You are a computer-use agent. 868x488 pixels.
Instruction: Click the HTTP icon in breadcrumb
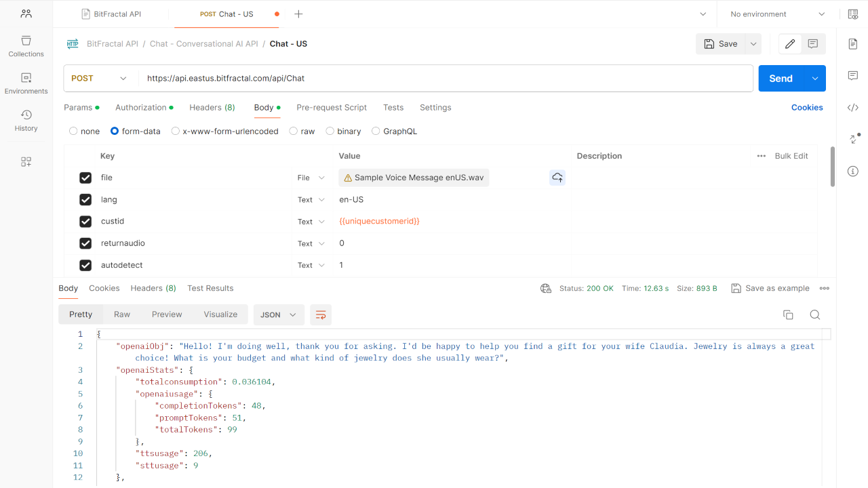73,44
